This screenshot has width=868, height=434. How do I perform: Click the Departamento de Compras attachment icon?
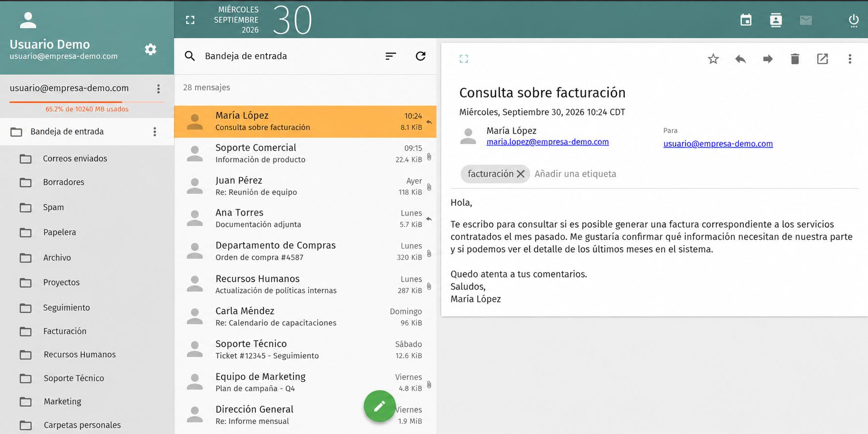click(x=429, y=253)
